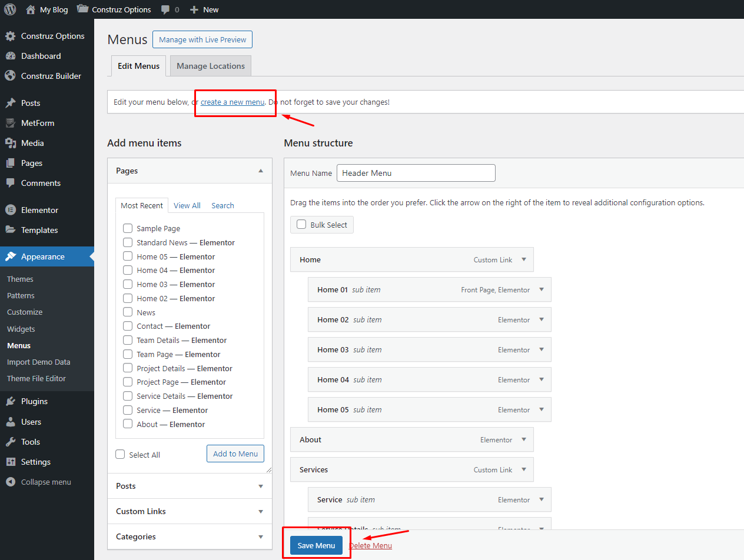Open Posts via the pushpin icon
This screenshot has width=744, height=560.
click(x=10, y=103)
